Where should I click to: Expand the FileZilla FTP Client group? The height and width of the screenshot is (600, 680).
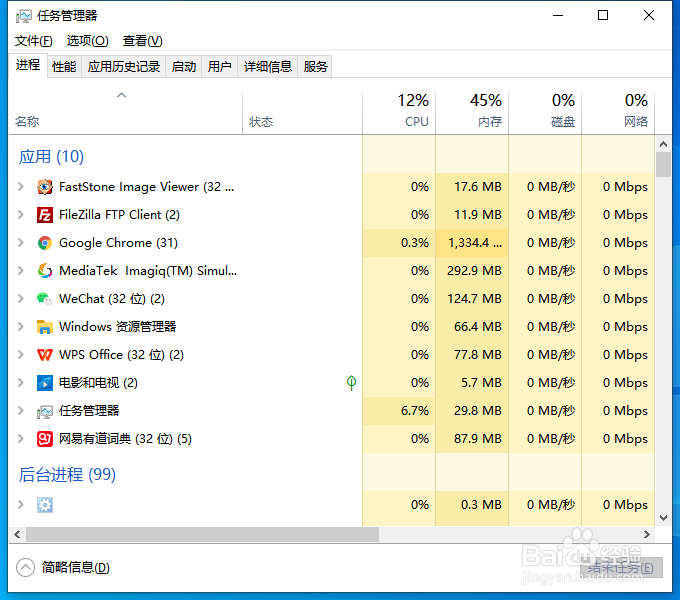20,215
